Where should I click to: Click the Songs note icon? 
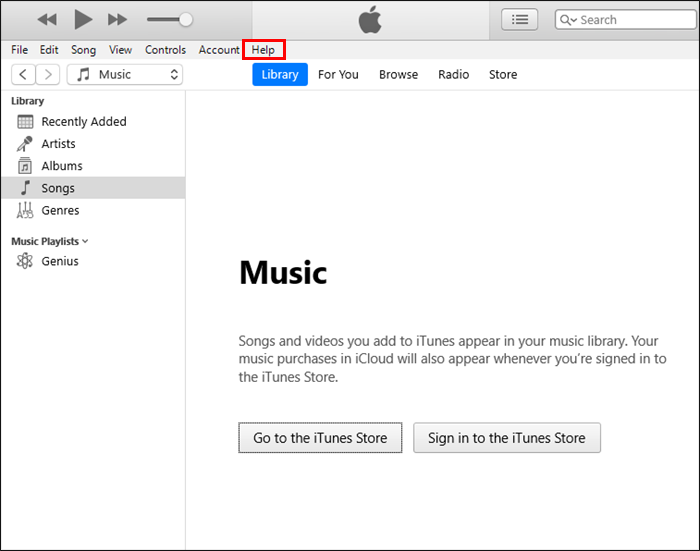(25, 188)
